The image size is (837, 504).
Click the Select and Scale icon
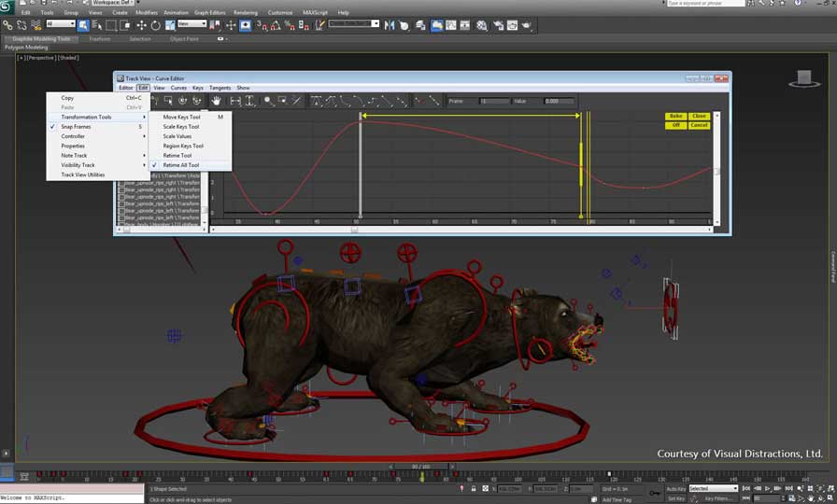coord(170,25)
